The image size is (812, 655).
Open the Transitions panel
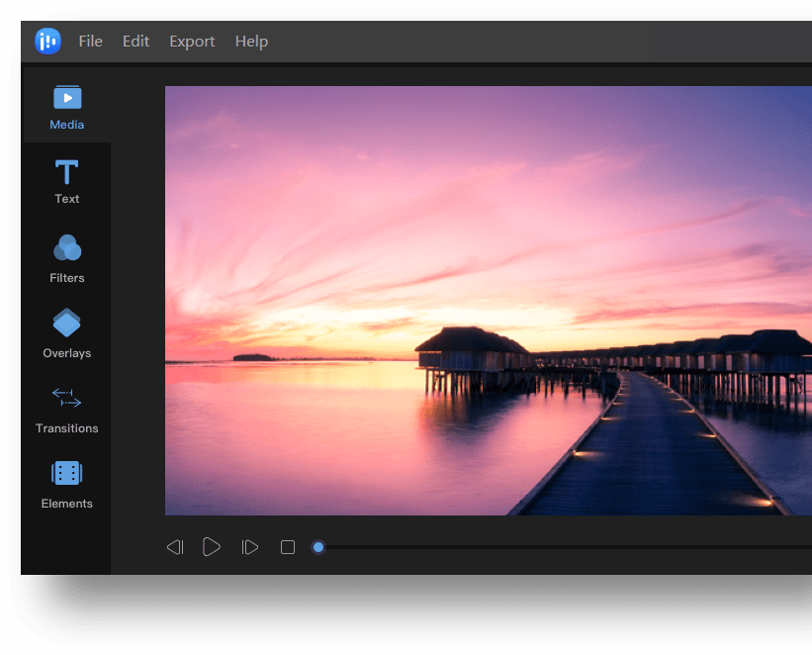coord(66,410)
